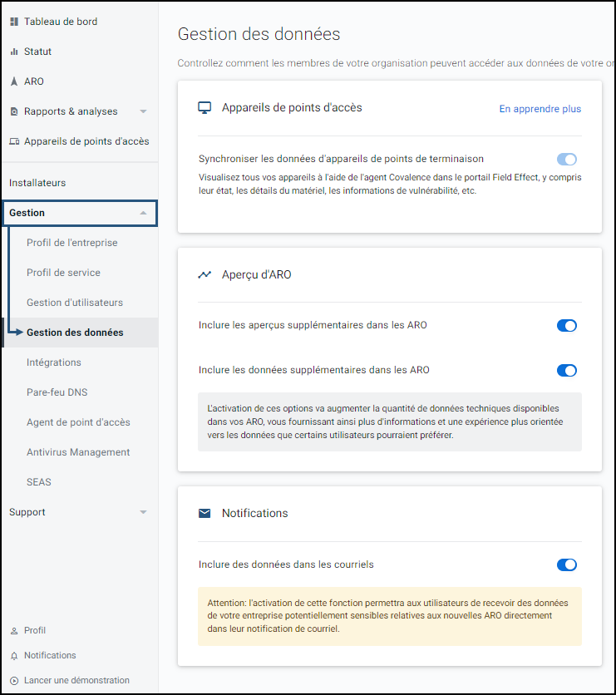
Task: Click the Notifications card heading
Action: click(x=255, y=513)
